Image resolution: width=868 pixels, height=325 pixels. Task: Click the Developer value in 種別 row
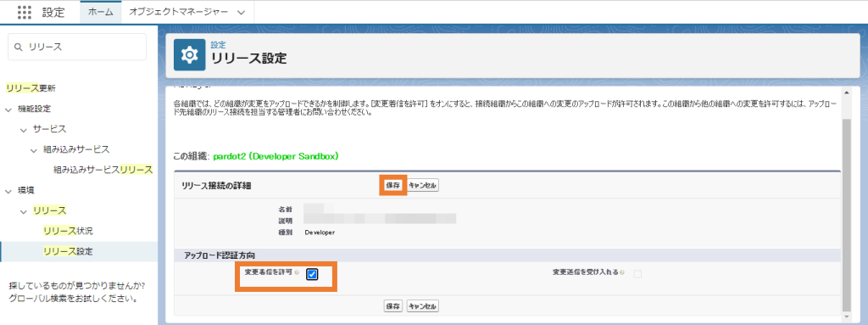coord(320,233)
